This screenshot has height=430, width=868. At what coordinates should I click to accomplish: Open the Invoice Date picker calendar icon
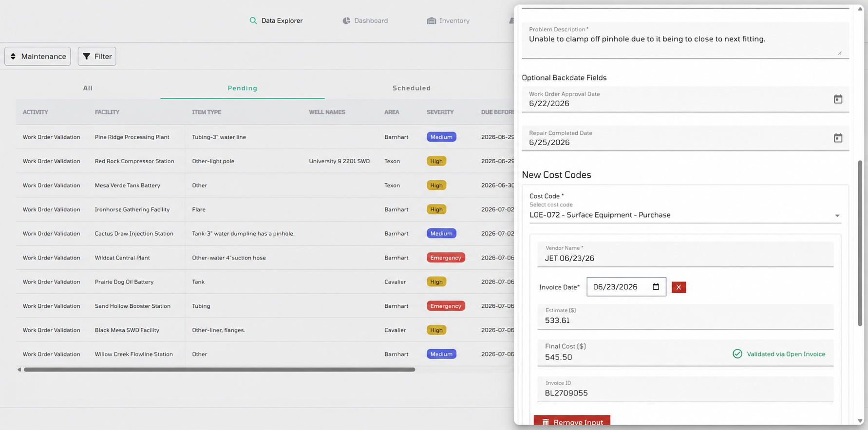click(656, 287)
